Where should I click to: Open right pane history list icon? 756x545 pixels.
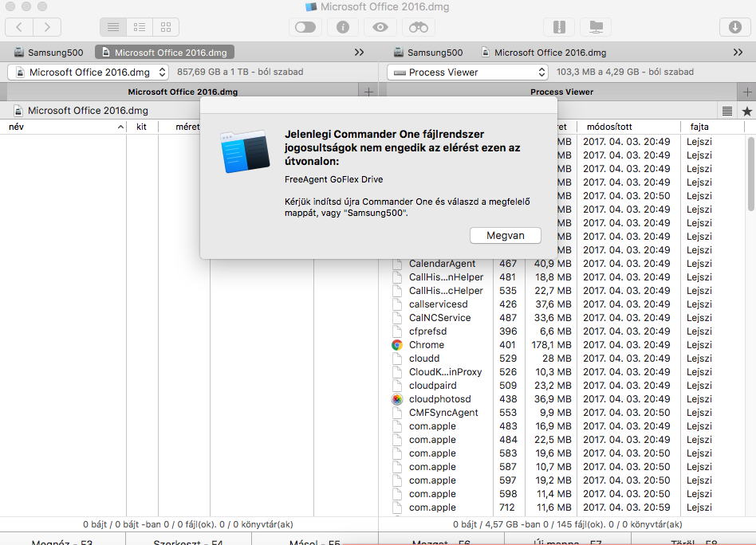coord(727,112)
